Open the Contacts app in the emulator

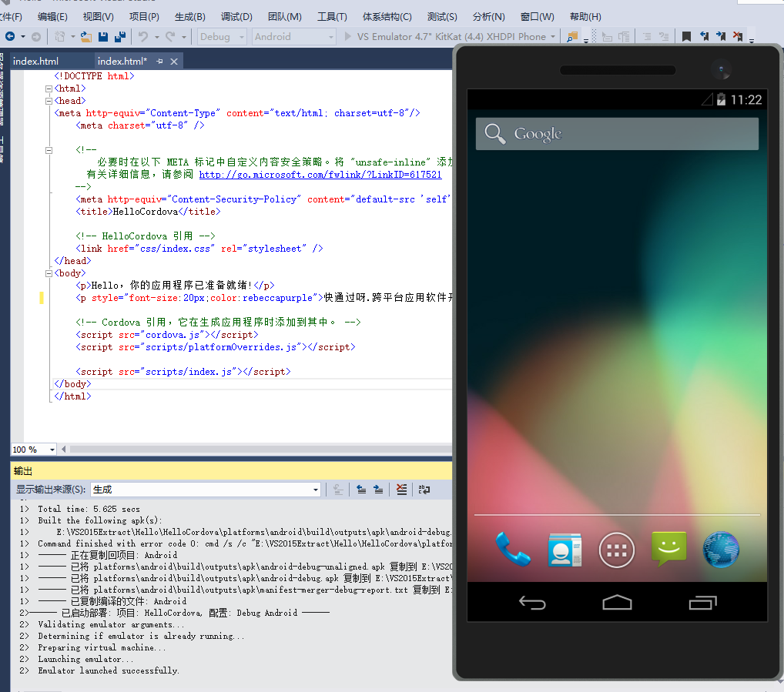click(565, 550)
